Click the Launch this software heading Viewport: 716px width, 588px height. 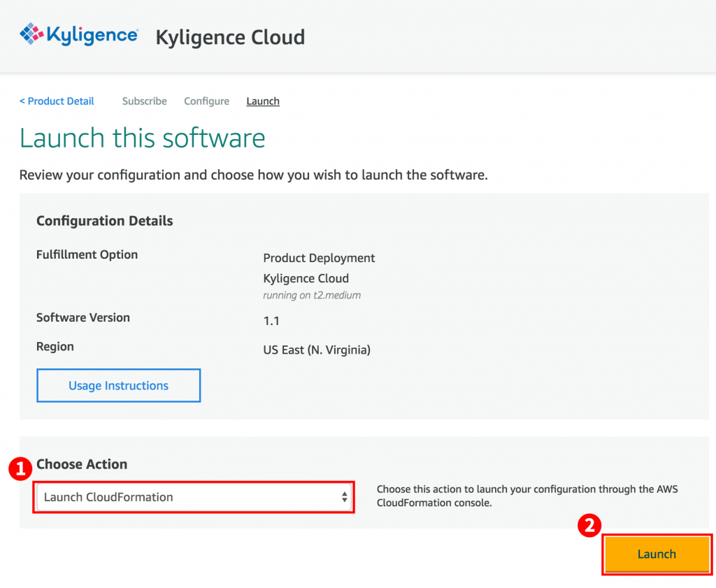pyautogui.click(x=143, y=138)
